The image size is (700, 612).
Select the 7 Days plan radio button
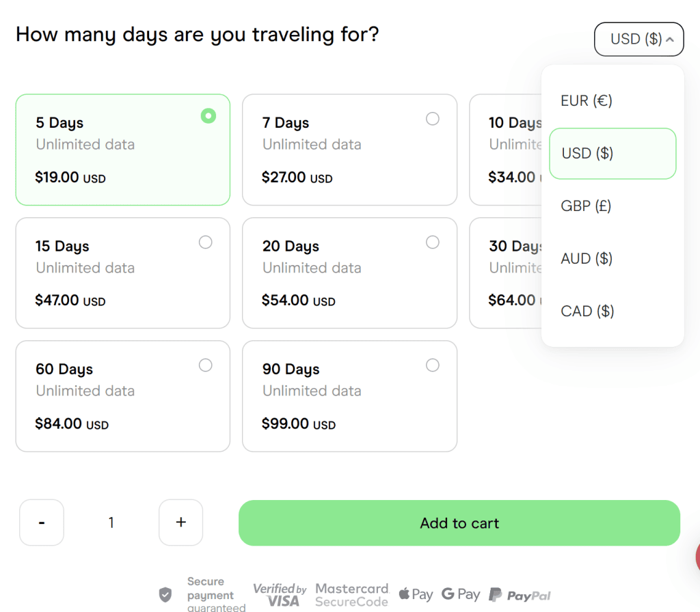(x=433, y=119)
